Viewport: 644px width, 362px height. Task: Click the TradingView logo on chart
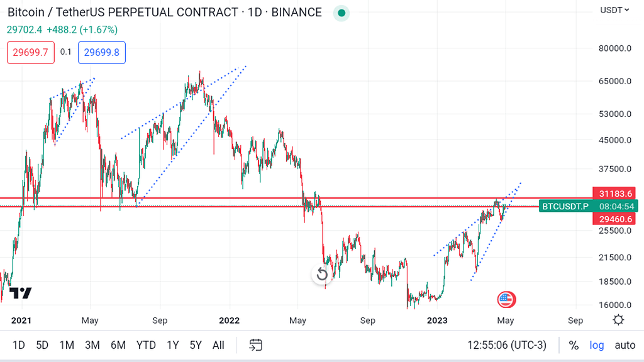pos(20,293)
